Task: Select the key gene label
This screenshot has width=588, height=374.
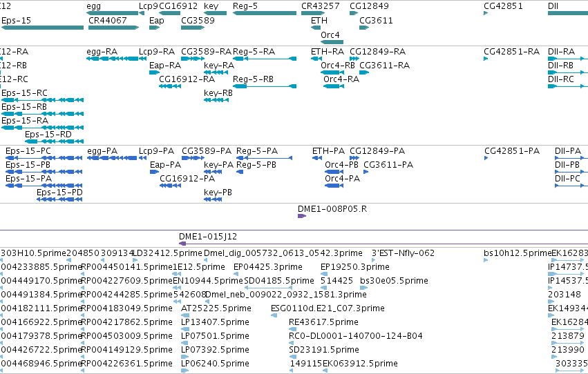Action: tap(211, 6)
